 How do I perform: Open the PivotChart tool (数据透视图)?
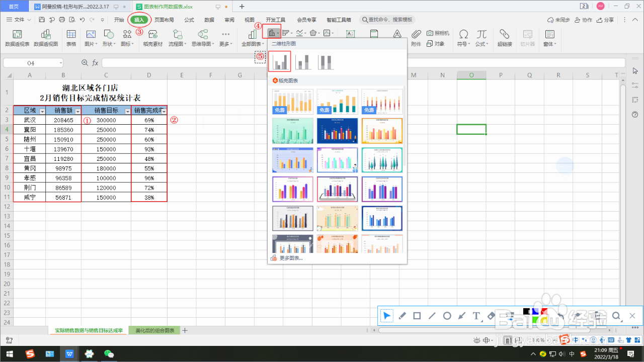(46, 38)
